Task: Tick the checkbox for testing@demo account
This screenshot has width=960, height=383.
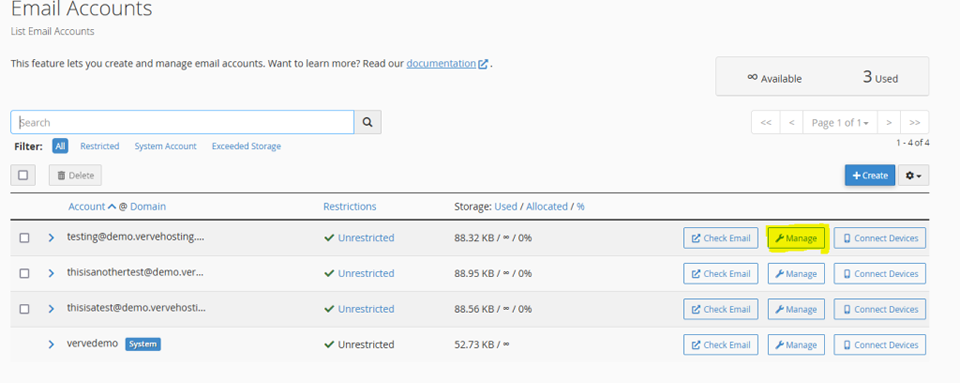Action: (x=24, y=238)
